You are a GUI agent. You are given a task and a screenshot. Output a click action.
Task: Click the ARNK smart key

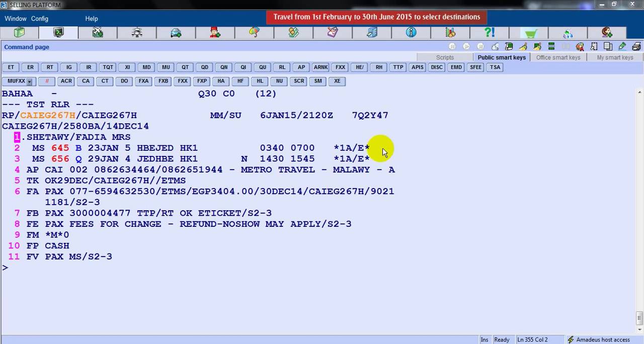pyautogui.click(x=320, y=67)
